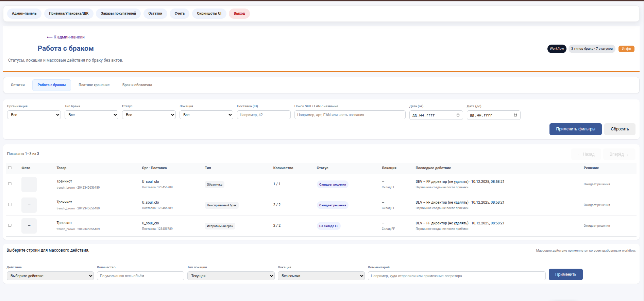Click the 'Поиск SKU / EAN' search field
This screenshot has height=301, width=644.
click(350, 115)
